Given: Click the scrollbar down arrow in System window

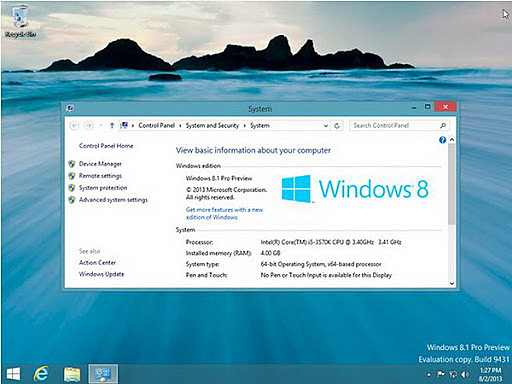Looking at the screenshot, I should (x=452, y=283).
